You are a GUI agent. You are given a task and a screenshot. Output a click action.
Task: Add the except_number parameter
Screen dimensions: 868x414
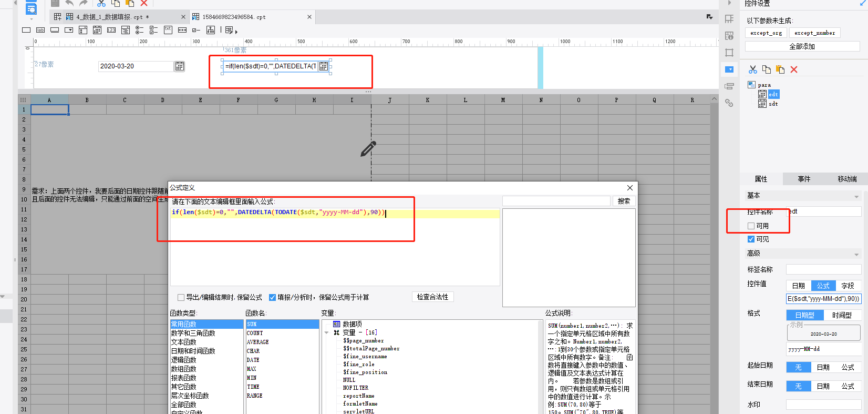coord(814,33)
